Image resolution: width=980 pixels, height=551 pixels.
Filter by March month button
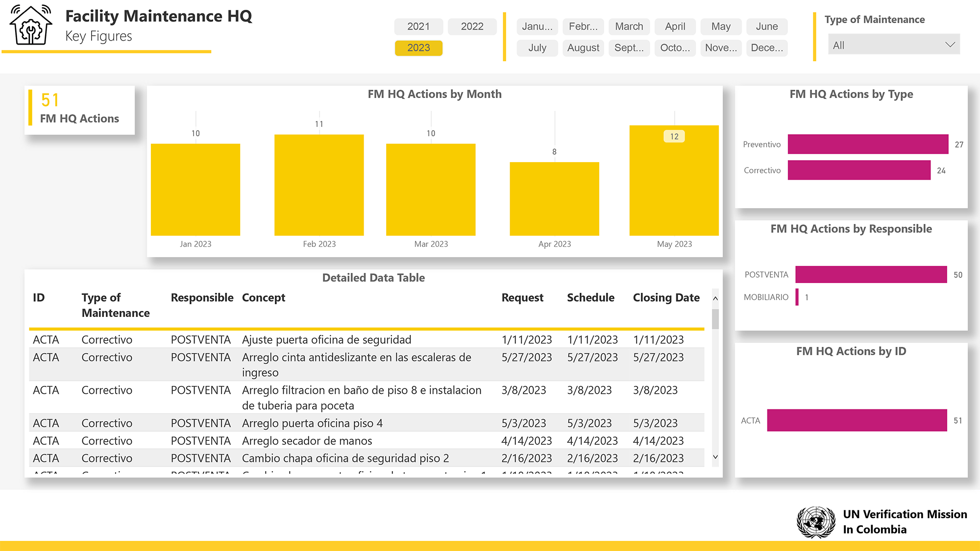click(629, 26)
